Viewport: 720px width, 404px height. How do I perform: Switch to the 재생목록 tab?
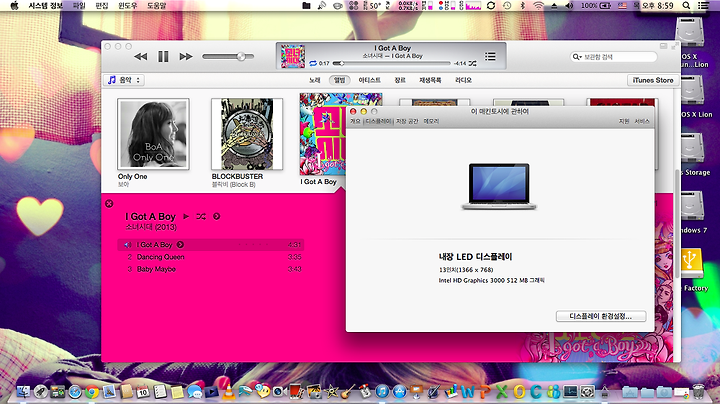click(430, 80)
